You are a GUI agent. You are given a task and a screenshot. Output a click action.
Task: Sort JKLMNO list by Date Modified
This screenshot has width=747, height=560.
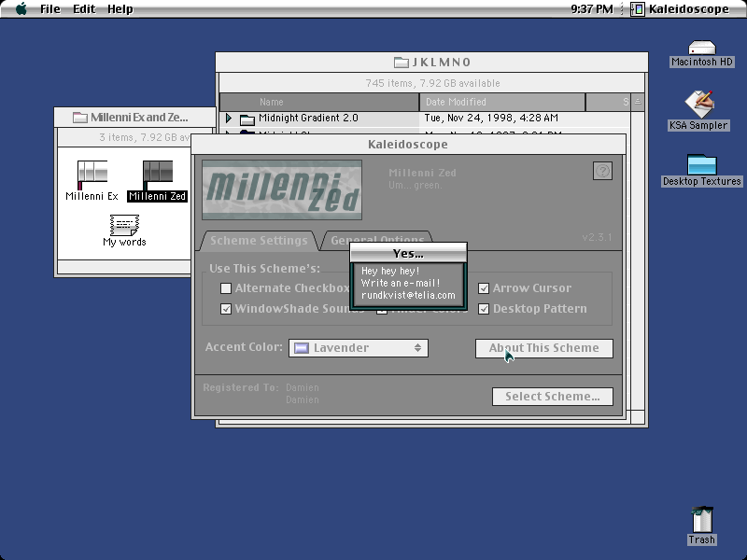[x=502, y=102]
